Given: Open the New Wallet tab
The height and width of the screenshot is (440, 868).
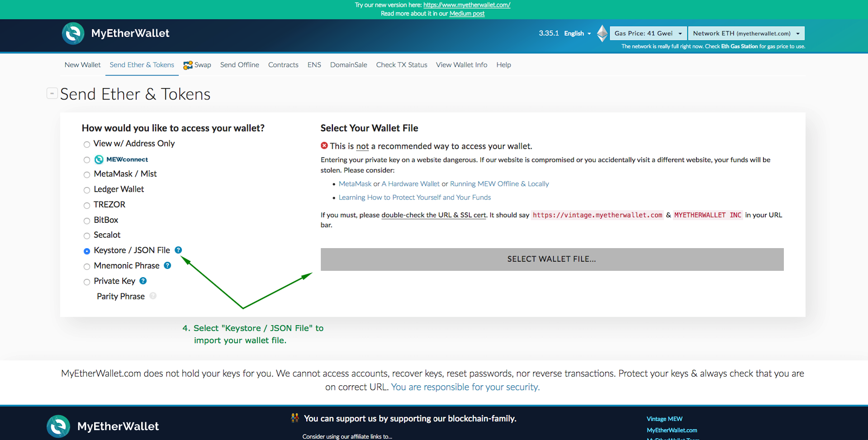Looking at the screenshot, I should click(x=82, y=65).
